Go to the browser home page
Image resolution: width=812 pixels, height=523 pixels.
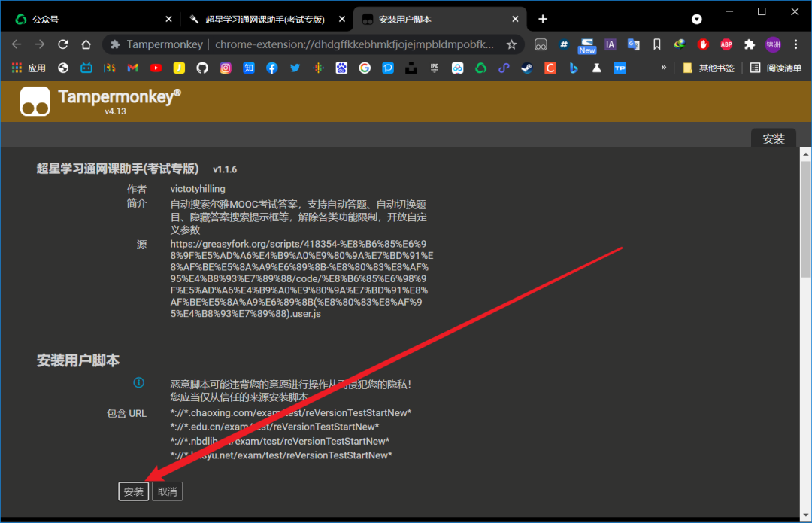86,44
